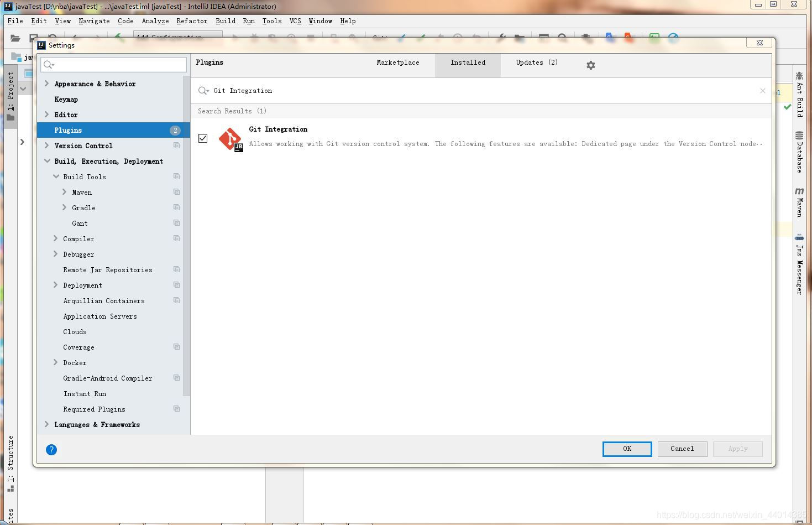Open the plugins gear options menu
Screen dimensions: 812x525
coord(591,65)
